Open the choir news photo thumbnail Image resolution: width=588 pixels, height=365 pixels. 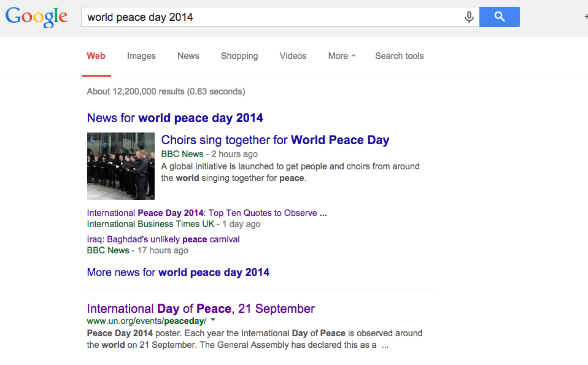(121, 166)
